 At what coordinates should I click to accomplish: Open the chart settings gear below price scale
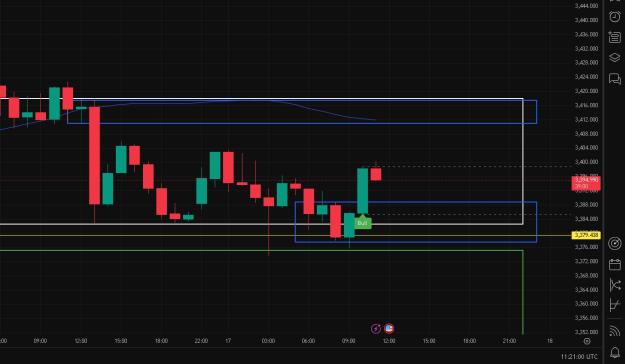coord(587,341)
